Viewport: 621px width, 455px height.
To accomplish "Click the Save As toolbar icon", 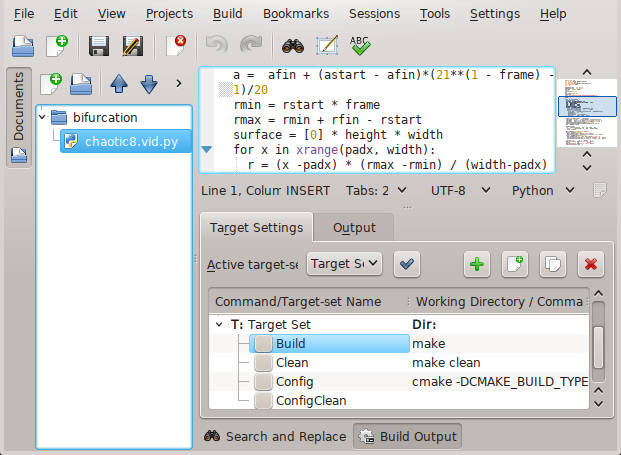I will pyautogui.click(x=132, y=45).
